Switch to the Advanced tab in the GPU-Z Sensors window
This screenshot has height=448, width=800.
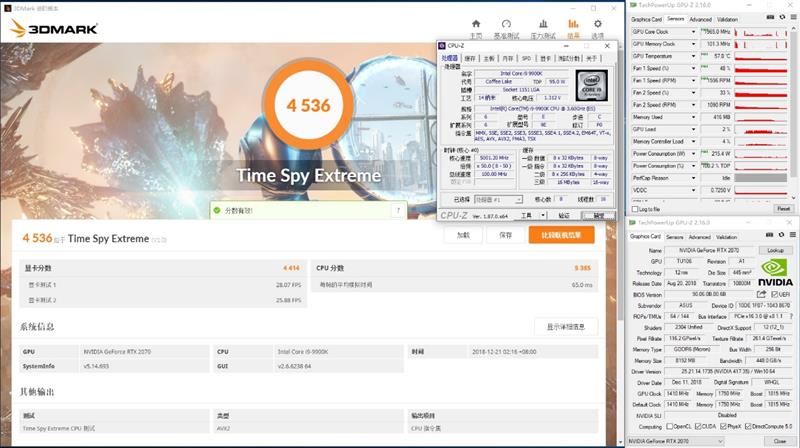point(700,19)
